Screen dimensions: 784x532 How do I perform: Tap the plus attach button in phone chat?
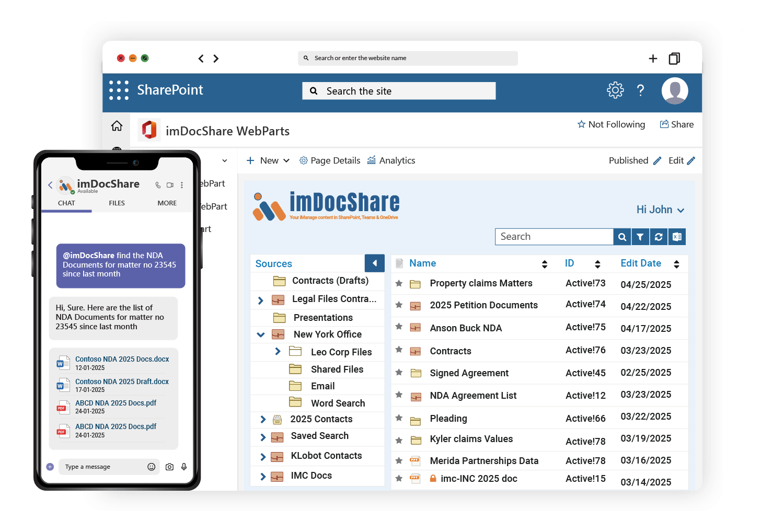click(50, 467)
